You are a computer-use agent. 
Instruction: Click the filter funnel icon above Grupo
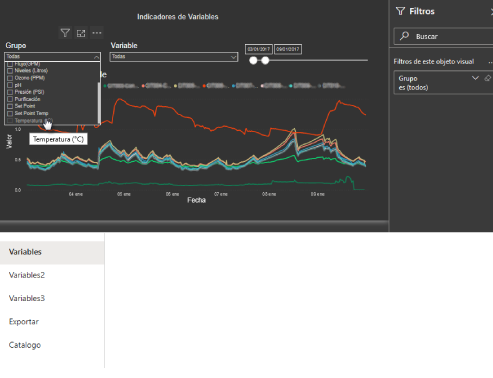[65, 33]
